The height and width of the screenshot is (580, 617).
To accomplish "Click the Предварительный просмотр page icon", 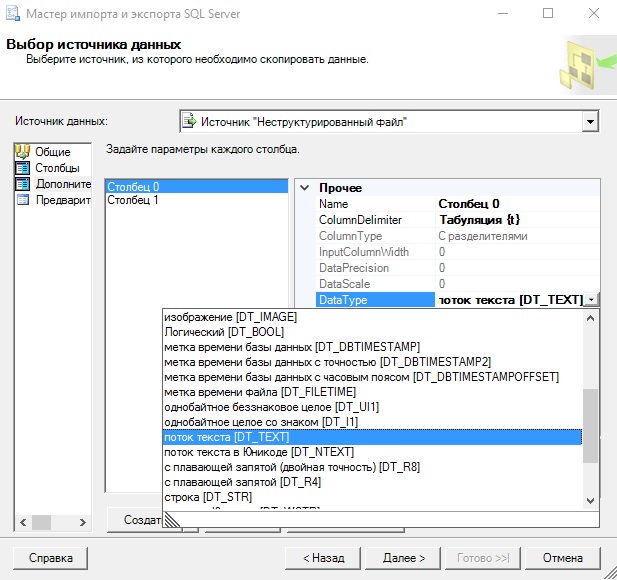I will (22, 200).
